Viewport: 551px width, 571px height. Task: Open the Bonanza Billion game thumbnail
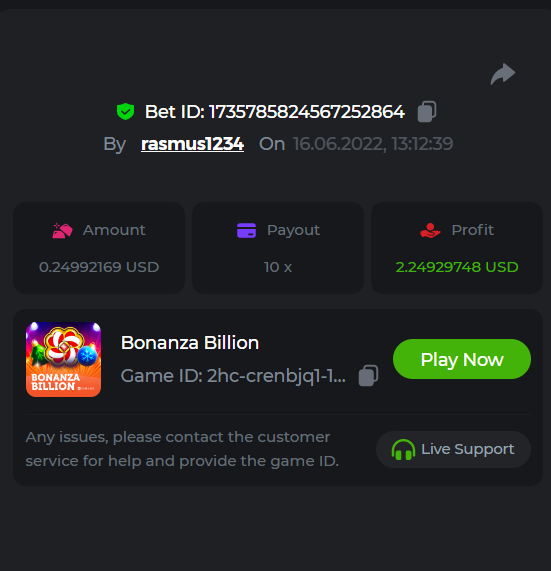click(63, 359)
